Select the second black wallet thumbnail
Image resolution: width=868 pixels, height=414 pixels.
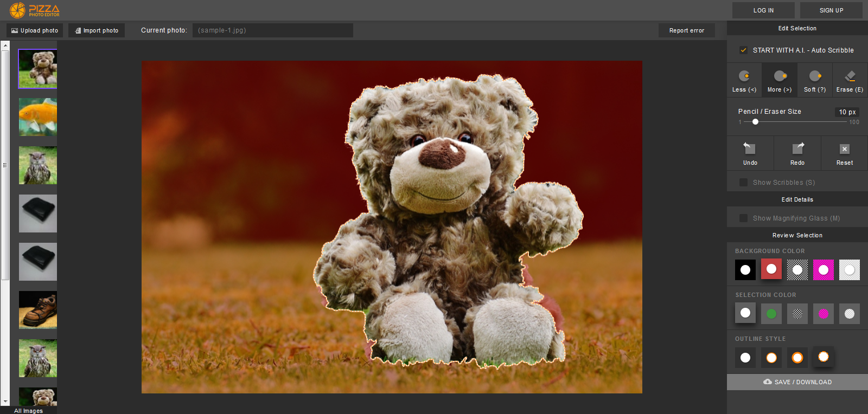tap(38, 262)
